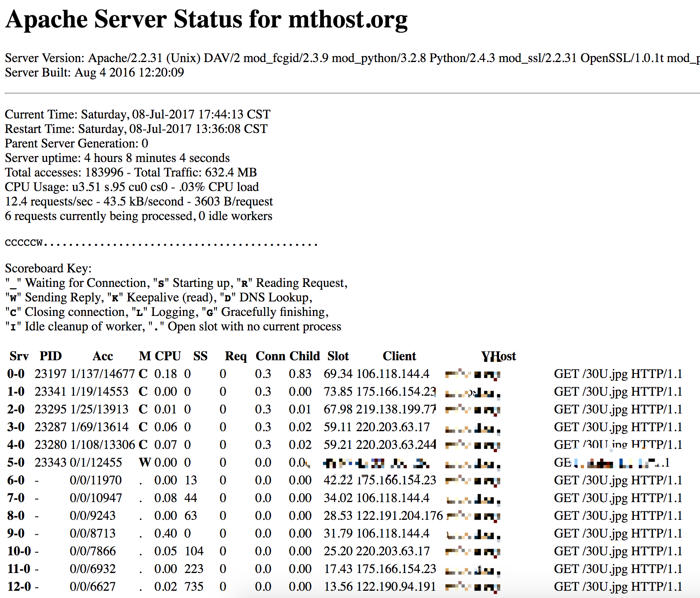This screenshot has width=700, height=598.
Task: Click client IP "220.203.63.17" in row 3-0
Action: tap(393, 427)
